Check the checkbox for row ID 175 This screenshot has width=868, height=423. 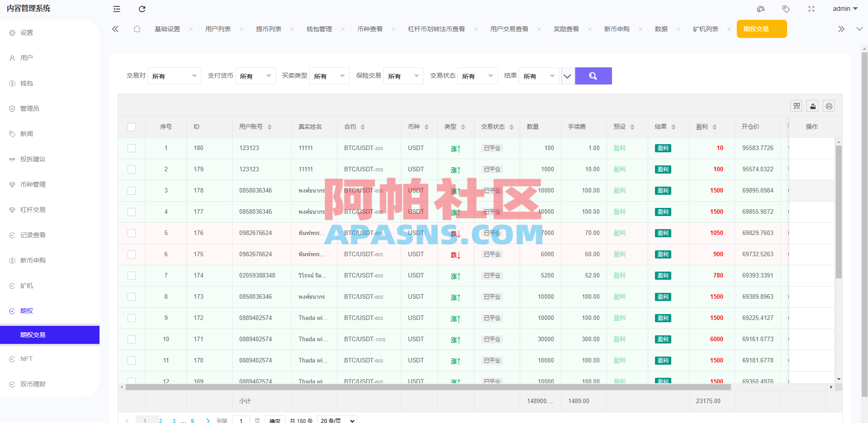[x=131, y=254]
